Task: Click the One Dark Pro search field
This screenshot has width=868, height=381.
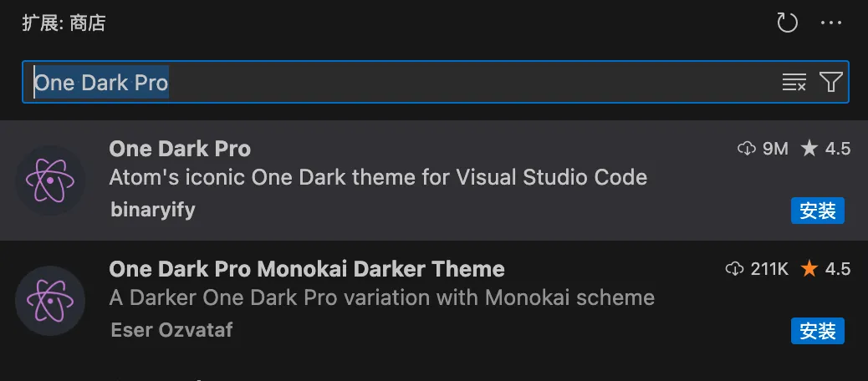Action: click(x=401, y=82)
